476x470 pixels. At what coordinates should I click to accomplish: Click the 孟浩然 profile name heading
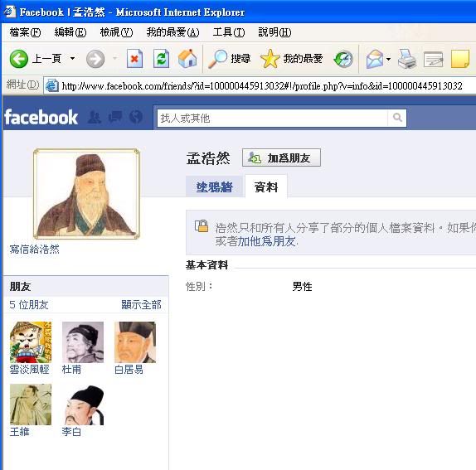208,158
